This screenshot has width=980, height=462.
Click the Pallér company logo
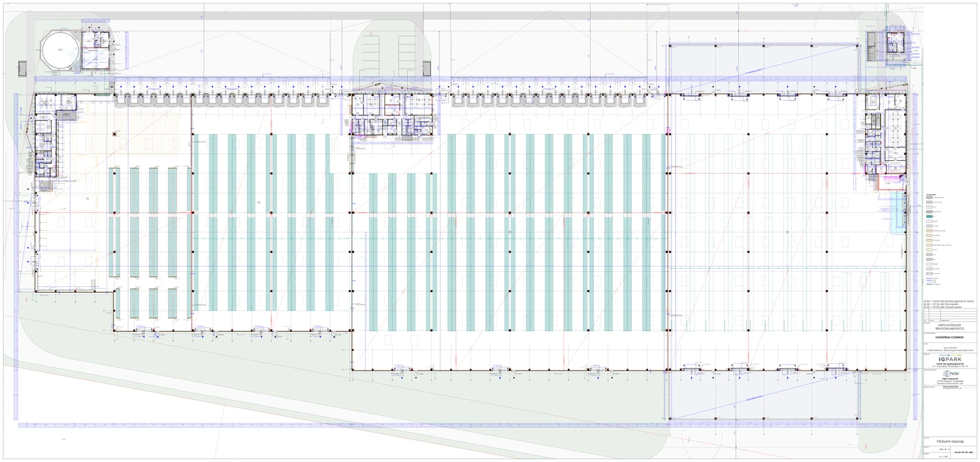pos(950,374)
